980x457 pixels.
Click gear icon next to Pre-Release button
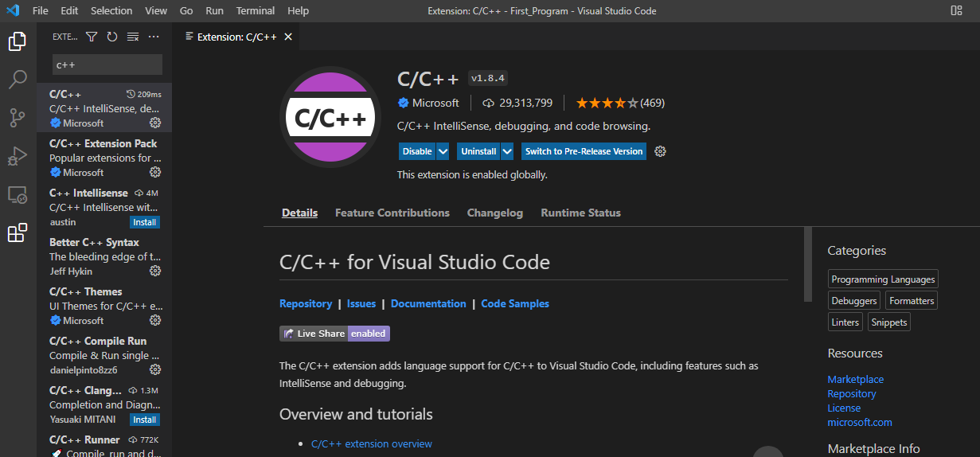660,151
